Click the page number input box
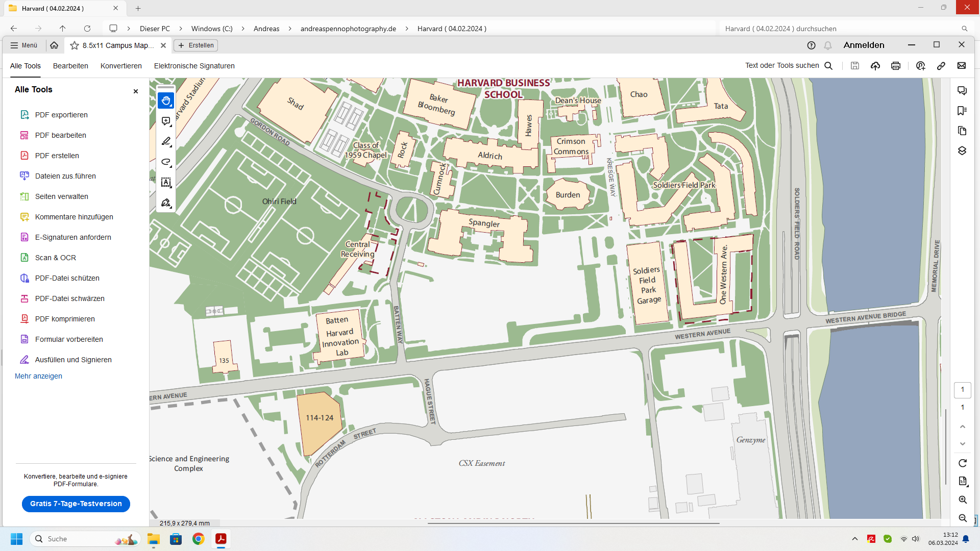980x551 pixels. point(963,390)
